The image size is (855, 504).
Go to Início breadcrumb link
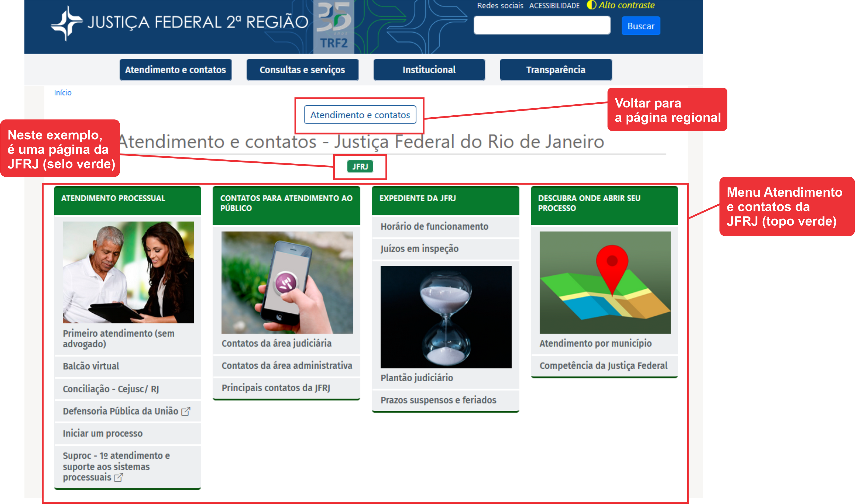[63, 93]
